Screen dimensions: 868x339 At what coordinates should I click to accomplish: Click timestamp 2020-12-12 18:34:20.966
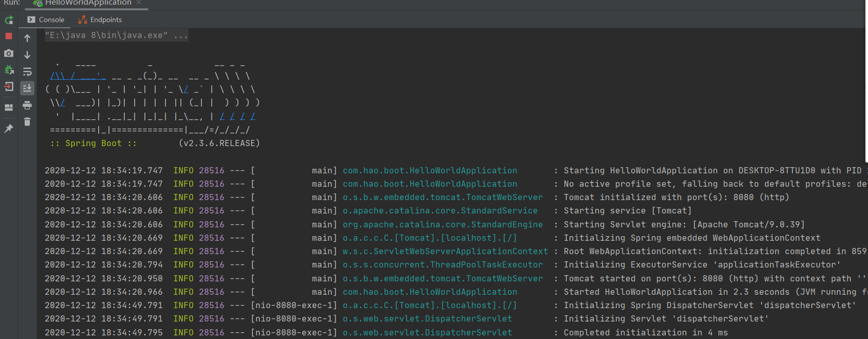click(x=104, y=292)
